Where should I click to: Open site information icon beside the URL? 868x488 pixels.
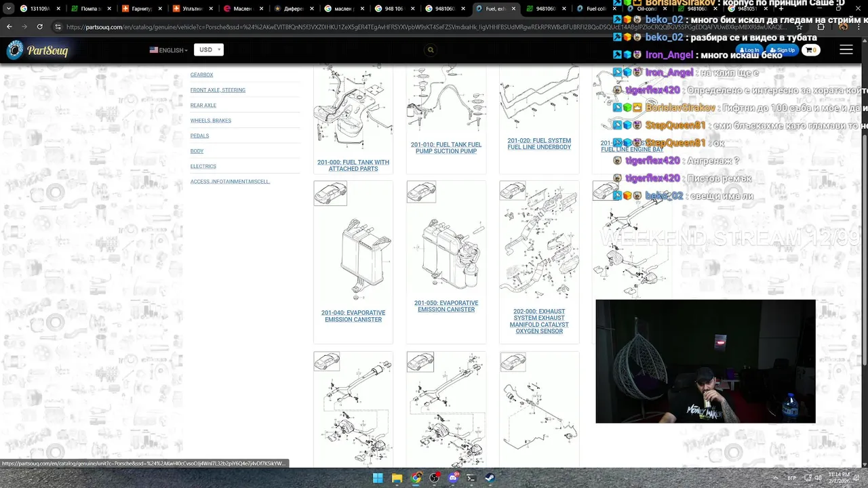58,27
